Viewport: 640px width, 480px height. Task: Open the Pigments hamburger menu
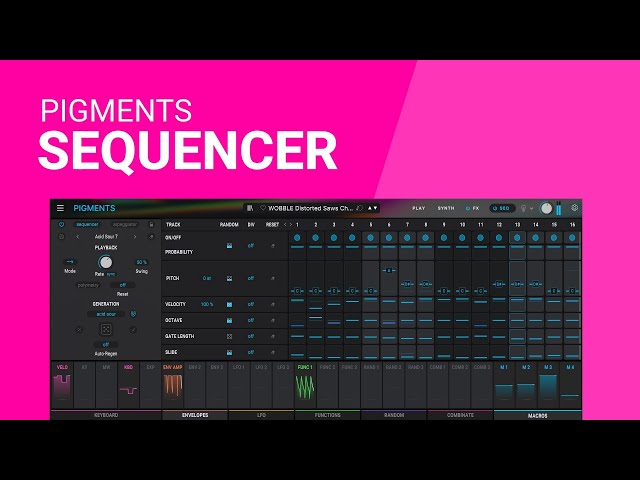[60, 208]
